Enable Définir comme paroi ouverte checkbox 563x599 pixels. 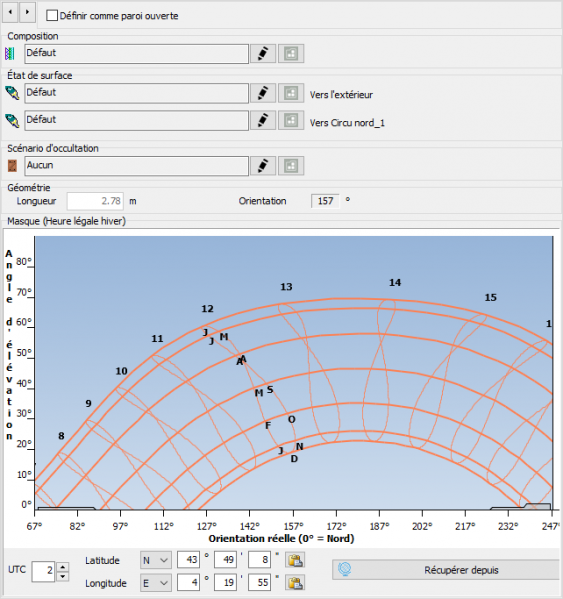coord(52,16)
